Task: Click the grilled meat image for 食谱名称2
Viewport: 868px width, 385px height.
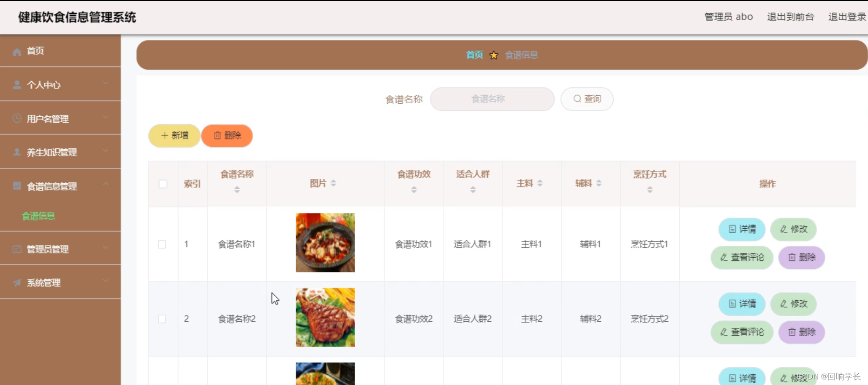Action: point(325,318)
